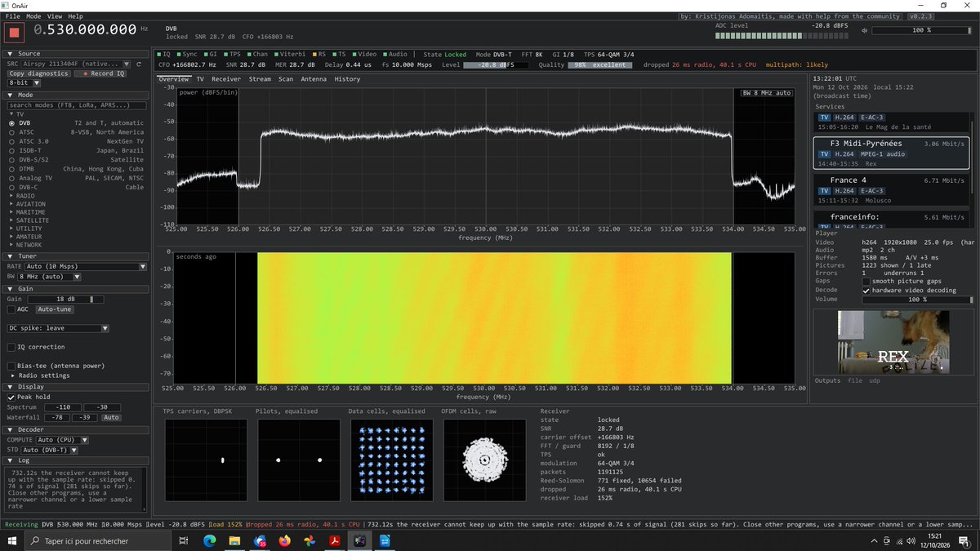The height and width of the screenshot is (551, 980).
Task: Open the File menu
Action: coord(13,16)
